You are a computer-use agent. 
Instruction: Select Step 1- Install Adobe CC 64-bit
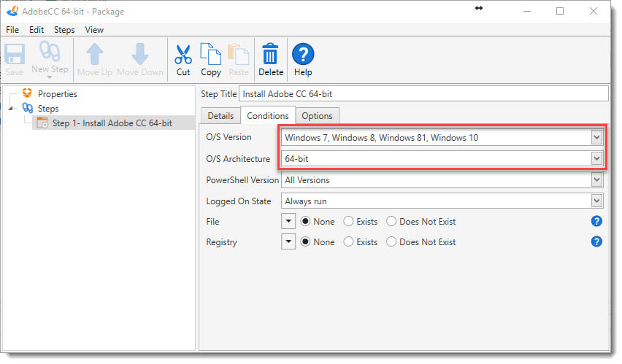click(112, 123)
